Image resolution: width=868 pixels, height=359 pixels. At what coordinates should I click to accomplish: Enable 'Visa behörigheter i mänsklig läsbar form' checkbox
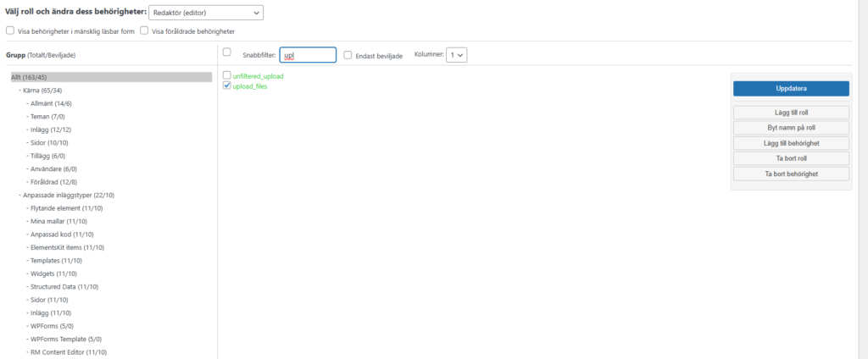coord(10,31)
